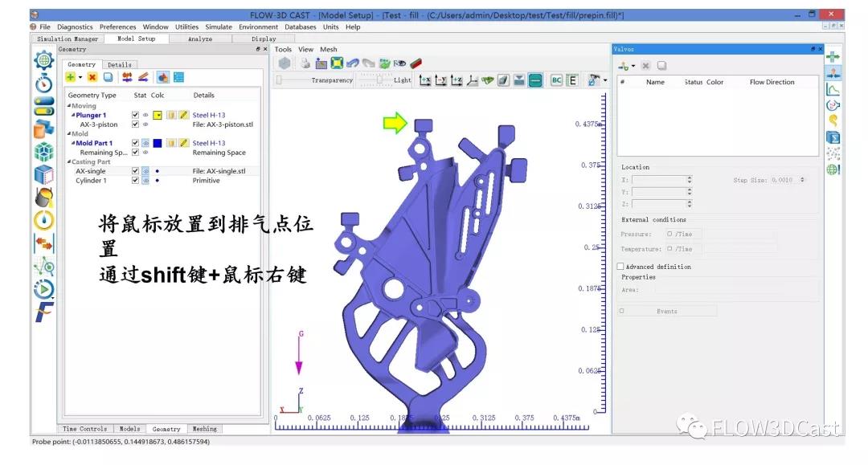Image resolution: width=868 pixels, height=465 pixels.
Task: Click the print icon in viewport toolbar
Action: 305,63
